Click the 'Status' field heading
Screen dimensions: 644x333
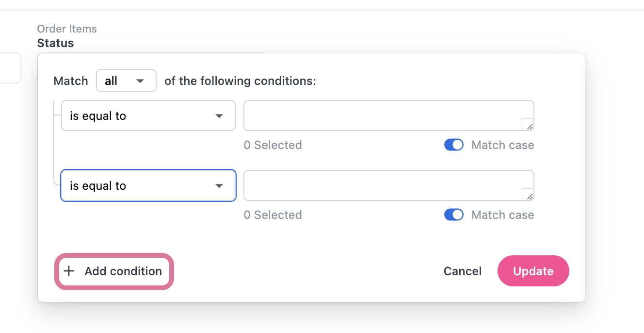(56, 43)
